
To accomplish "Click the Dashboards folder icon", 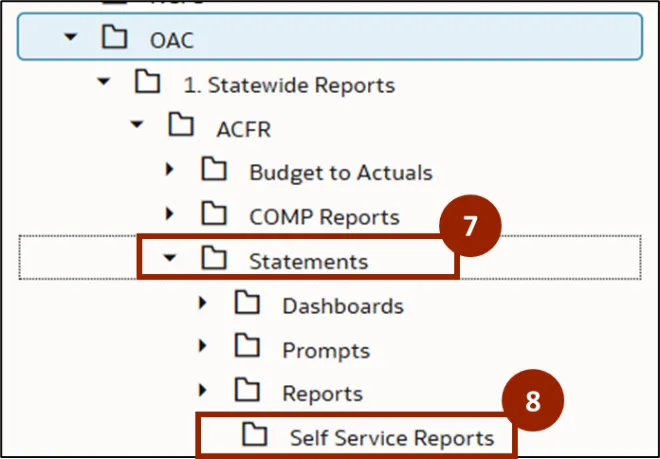I will pyautogui.click(x=247, y=303).
